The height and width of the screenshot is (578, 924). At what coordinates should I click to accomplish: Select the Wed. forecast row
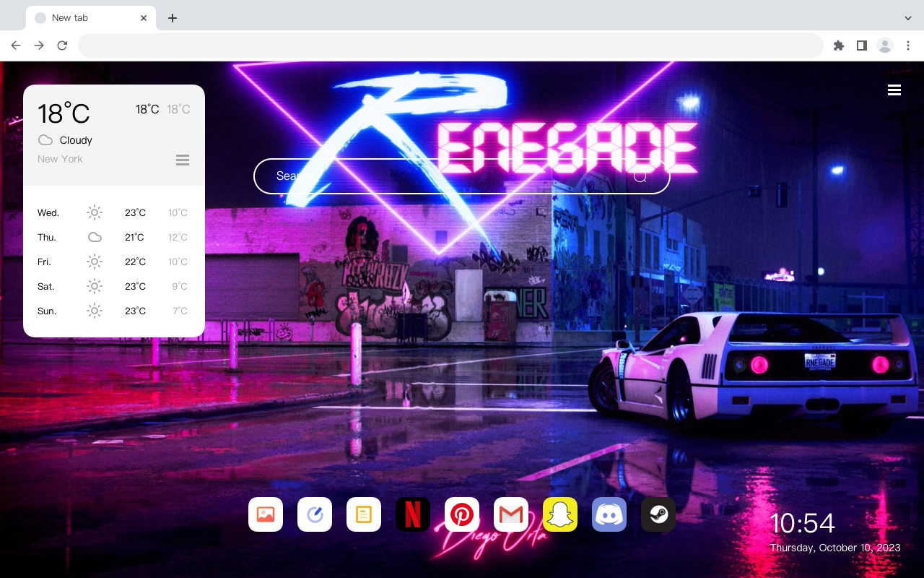114,212
